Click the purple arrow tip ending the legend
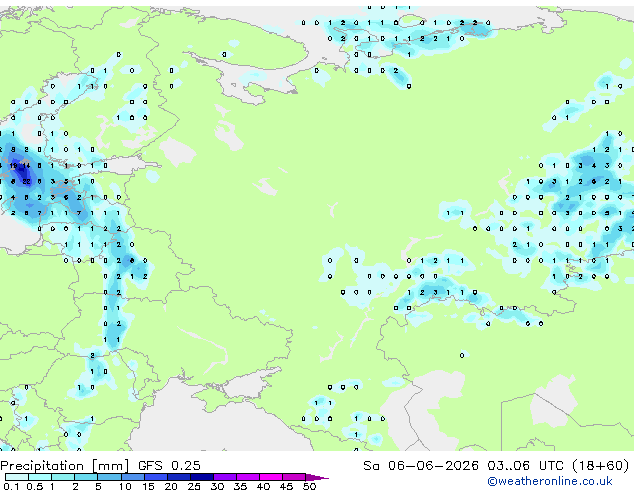 click(317, 477)
